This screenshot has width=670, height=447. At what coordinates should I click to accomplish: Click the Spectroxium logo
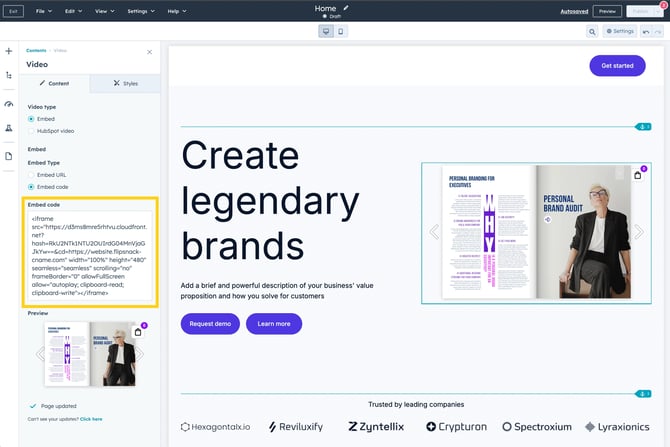click(x=537, y=427)
